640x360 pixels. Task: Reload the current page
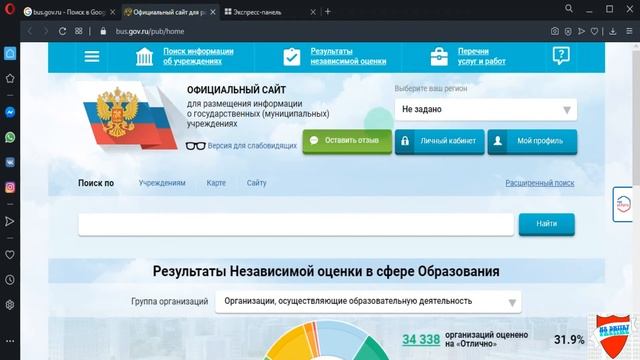[62, 31]
